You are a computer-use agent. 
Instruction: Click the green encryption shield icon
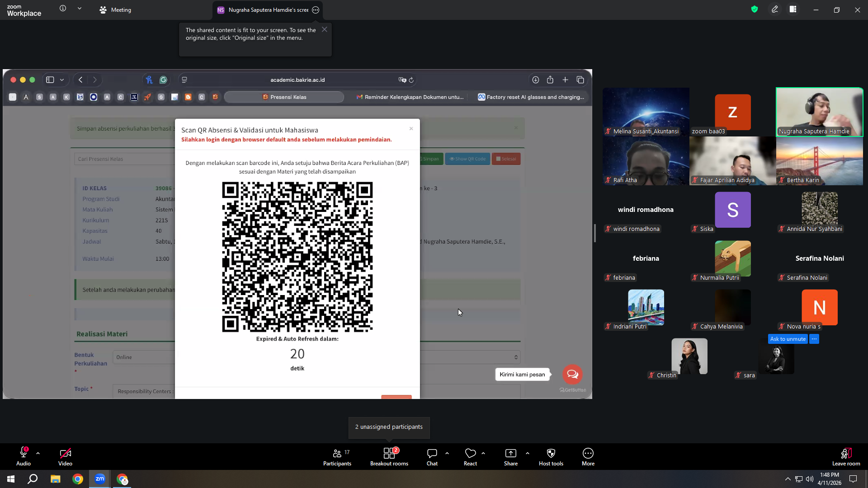click(x=755, y=9)
